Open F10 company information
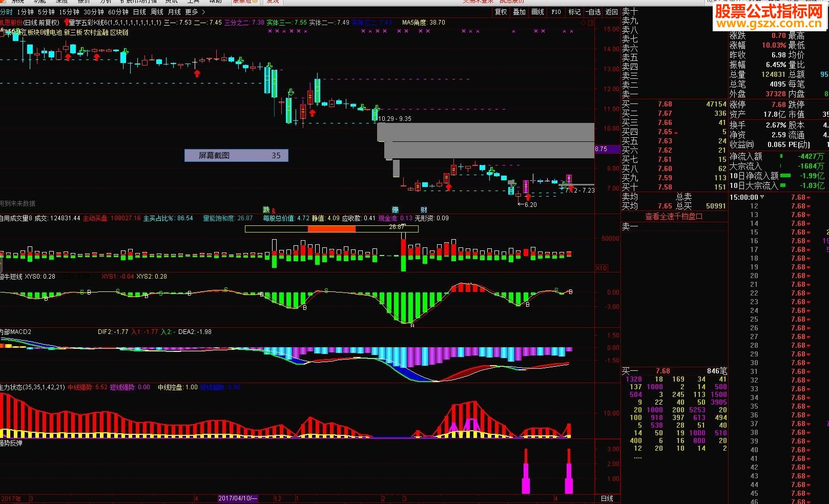 pos(556,12)
